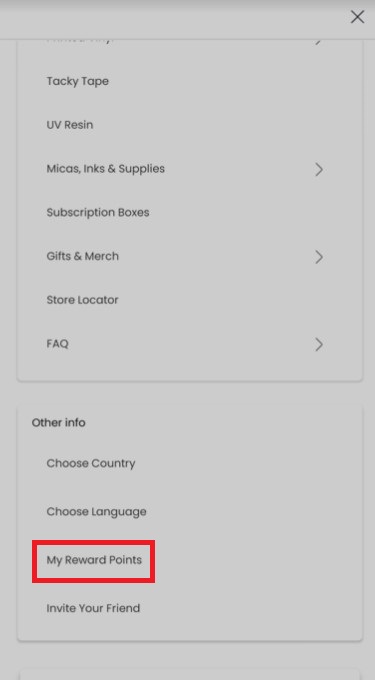Open the Choose Country option
The height and width of the screenshot is (680, 375).
click(x=91, y=463)
